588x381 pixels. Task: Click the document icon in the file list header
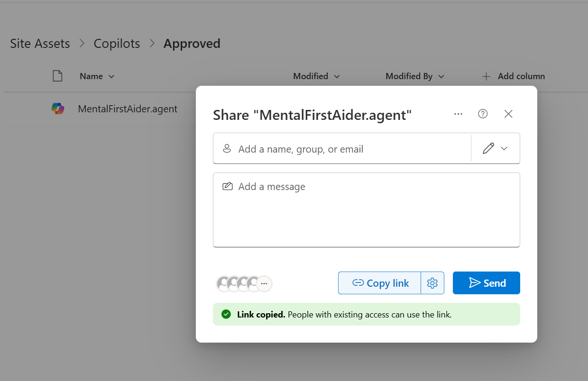(57, 76)
